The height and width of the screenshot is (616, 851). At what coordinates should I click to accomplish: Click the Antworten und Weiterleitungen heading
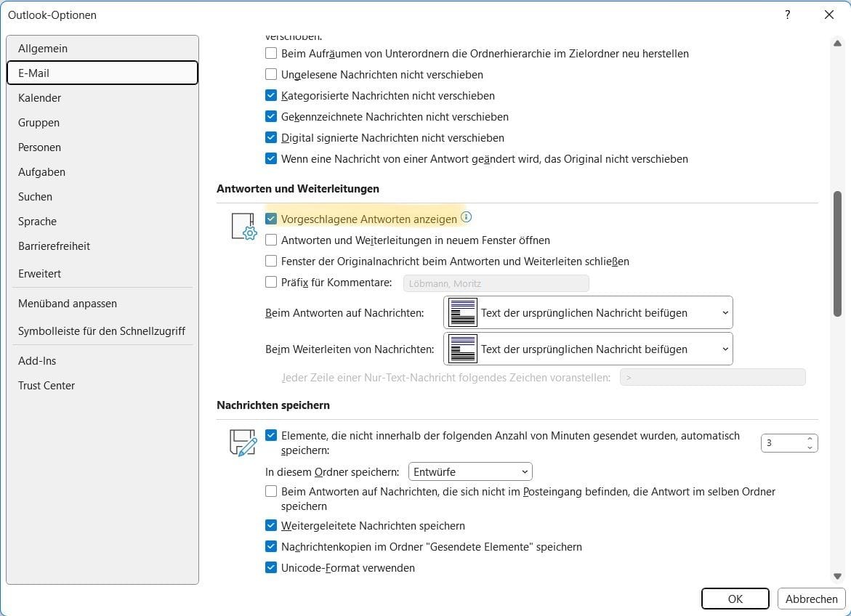[298, 189]
